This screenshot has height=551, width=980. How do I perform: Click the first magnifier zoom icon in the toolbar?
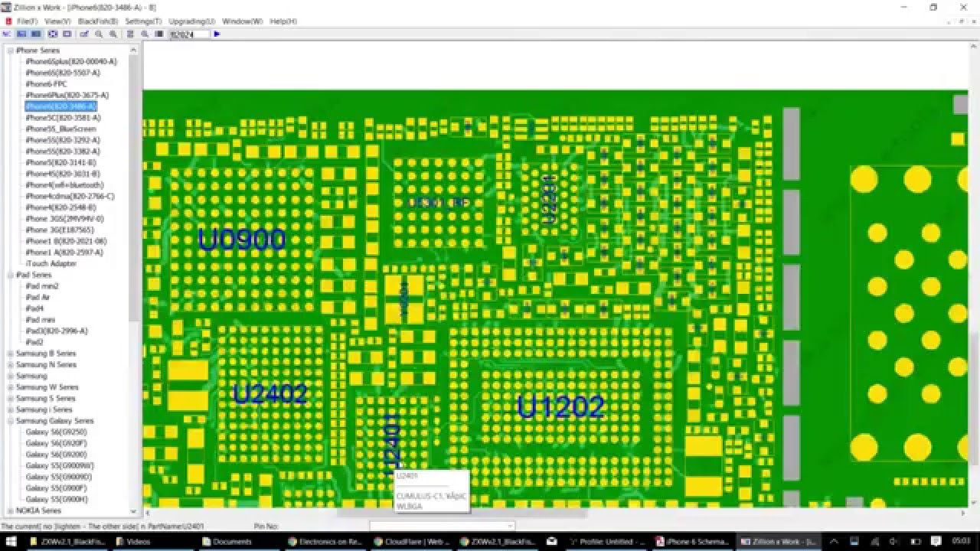(x=99, y=34)
